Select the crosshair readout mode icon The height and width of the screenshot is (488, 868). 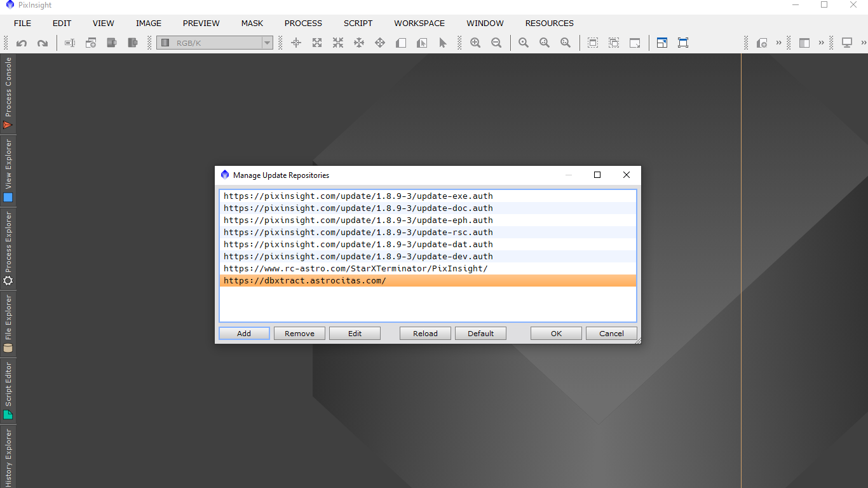(x=296, y=43)
